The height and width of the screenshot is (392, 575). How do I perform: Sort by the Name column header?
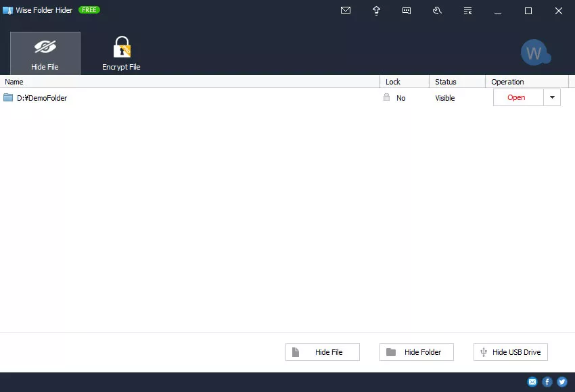pos(189,82)
